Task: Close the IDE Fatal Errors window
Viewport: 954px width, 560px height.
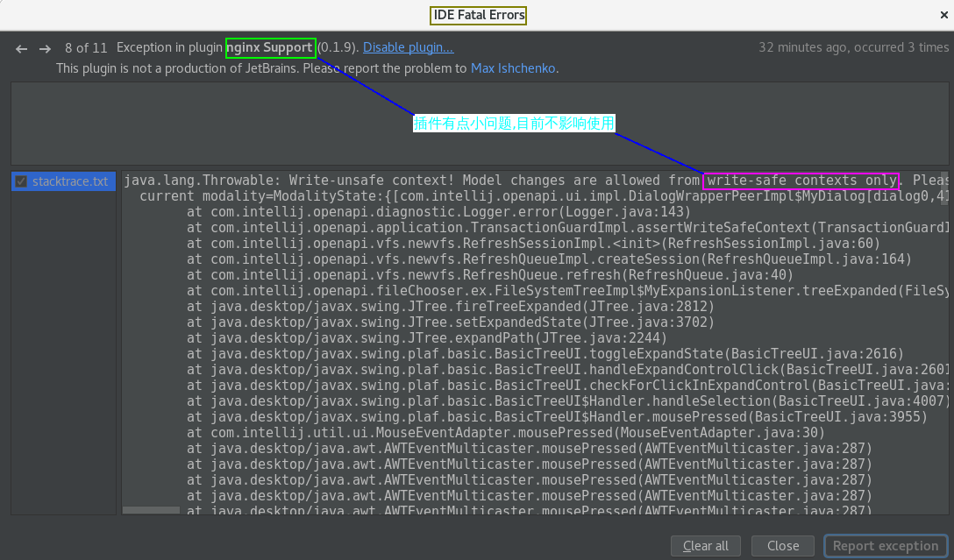Action: [944, 14]
